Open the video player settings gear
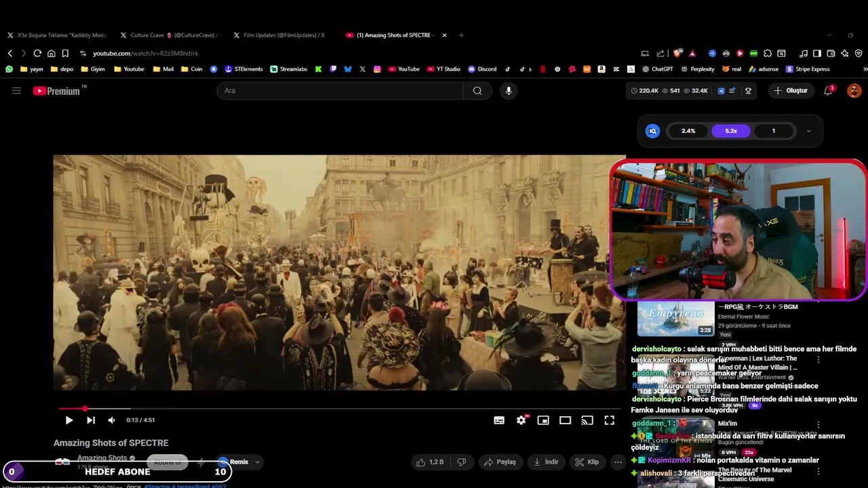 point(521,420)
